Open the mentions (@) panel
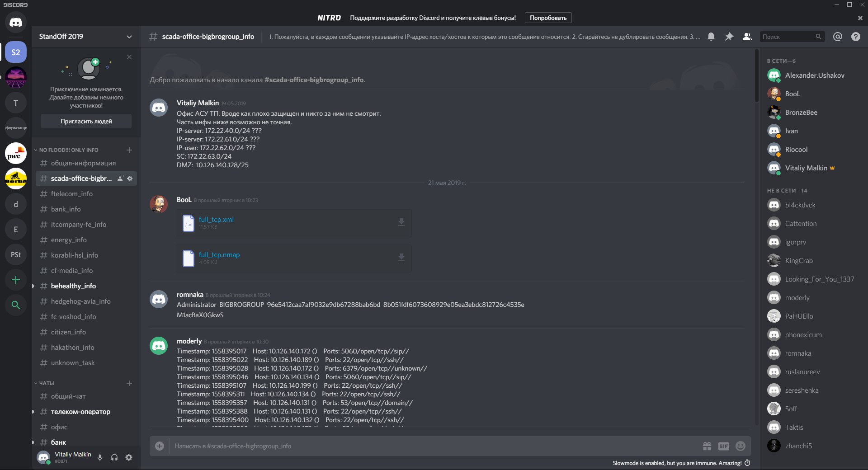 click(x=838, y=37)
